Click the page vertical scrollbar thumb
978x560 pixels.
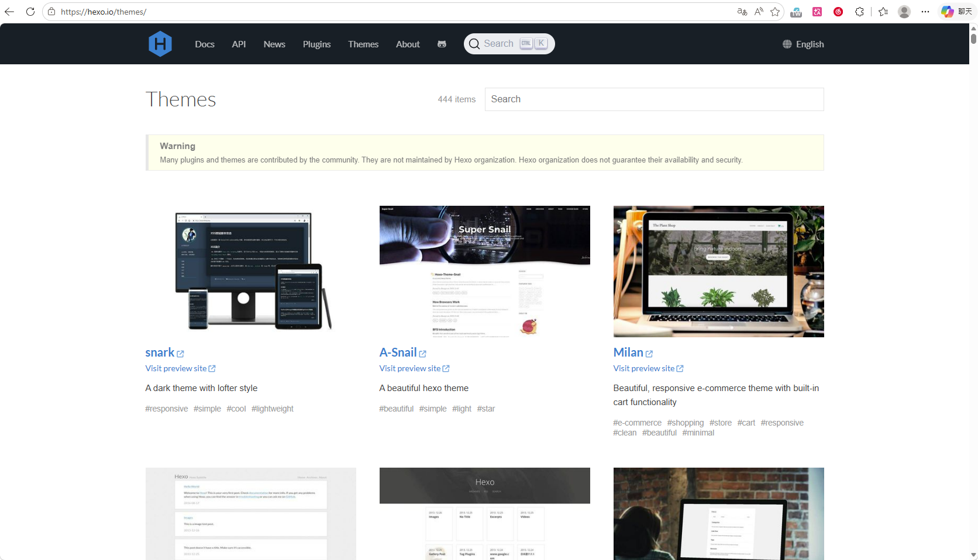point(973,38)
